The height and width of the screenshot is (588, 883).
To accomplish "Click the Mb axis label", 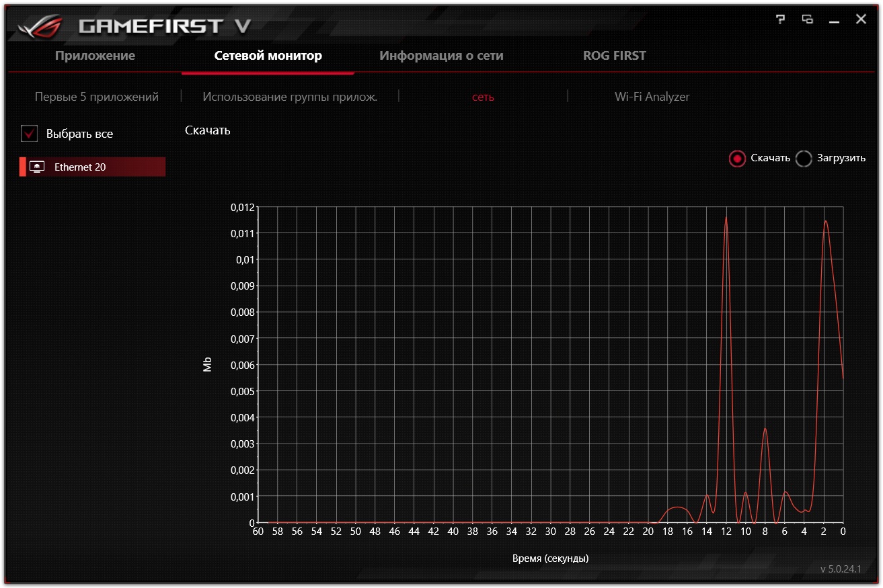I will tap(207, 364).
